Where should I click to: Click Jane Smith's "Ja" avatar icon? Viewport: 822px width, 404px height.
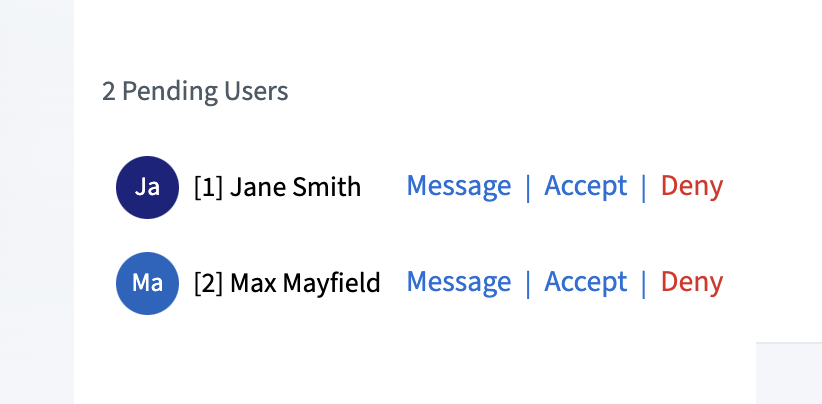coord(147,187)
